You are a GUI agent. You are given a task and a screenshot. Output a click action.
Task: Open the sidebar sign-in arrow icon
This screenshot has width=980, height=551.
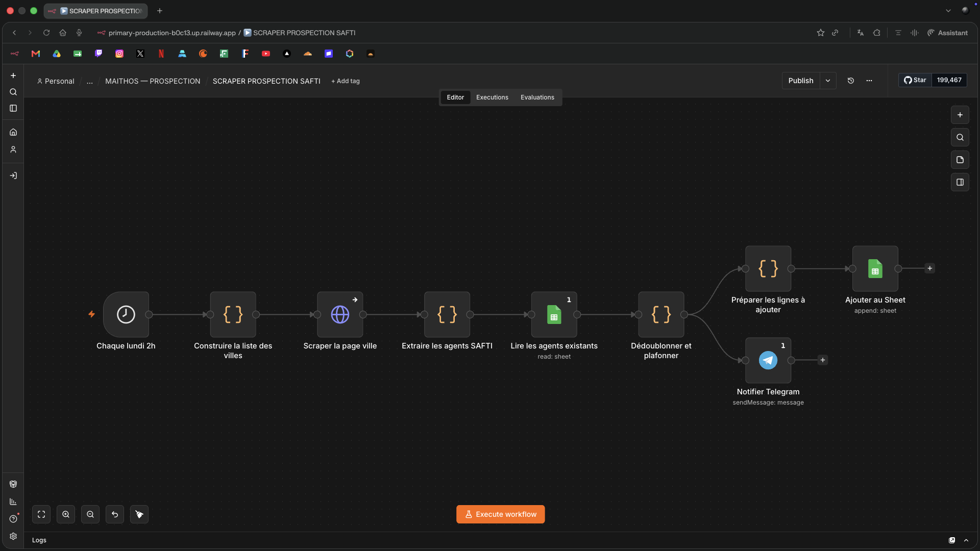tap(13, 176)
